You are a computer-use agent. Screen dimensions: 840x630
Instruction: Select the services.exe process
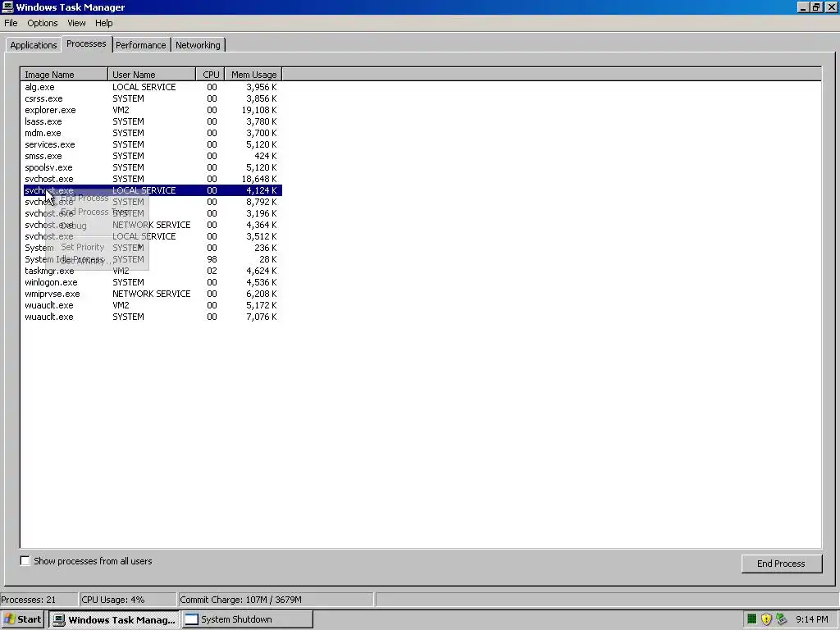coord(151,144)
